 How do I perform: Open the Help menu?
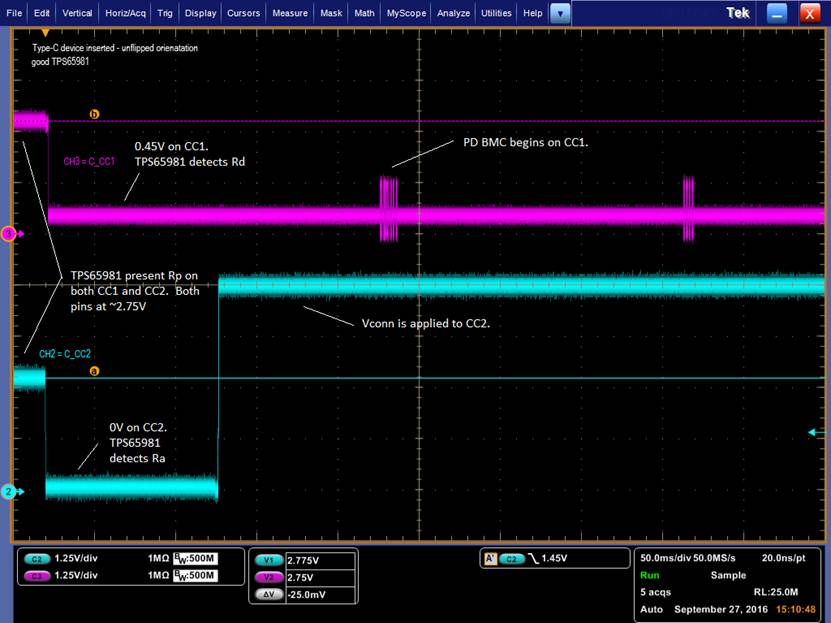(533, 13)
